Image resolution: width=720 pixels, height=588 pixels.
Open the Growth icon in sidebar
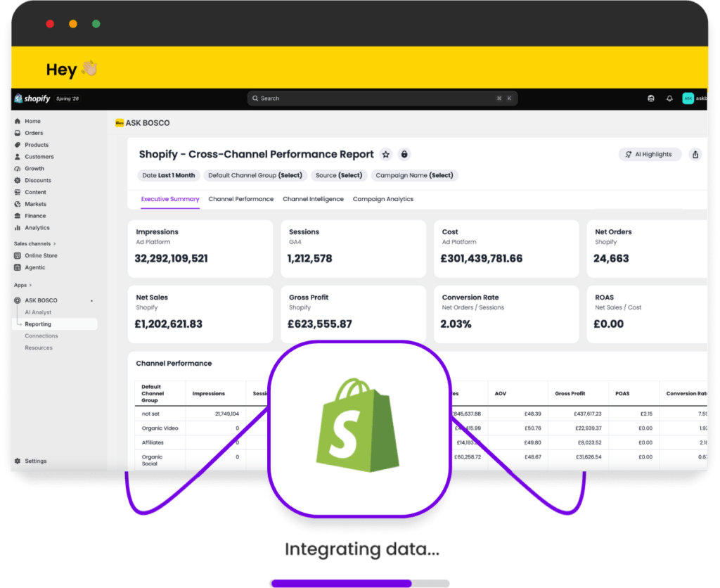pos(18,169)
